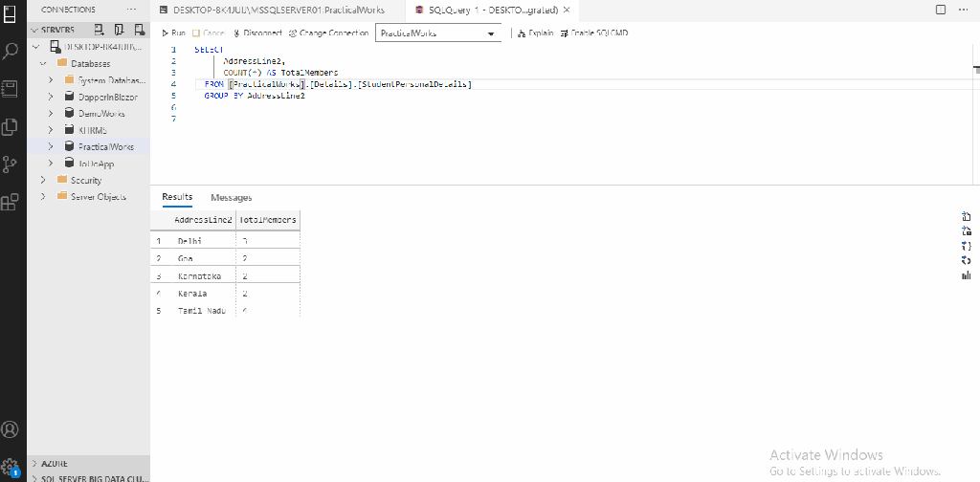Viewport: 980px width, 482px height.
Task: Open the Source Control view
Action: [x=11, y=164]
